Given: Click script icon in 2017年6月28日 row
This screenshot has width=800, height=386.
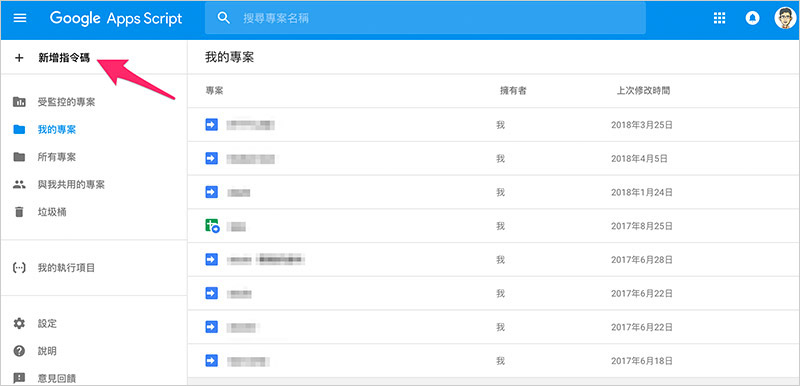Looking at the screenshot, I should [211, 260].
